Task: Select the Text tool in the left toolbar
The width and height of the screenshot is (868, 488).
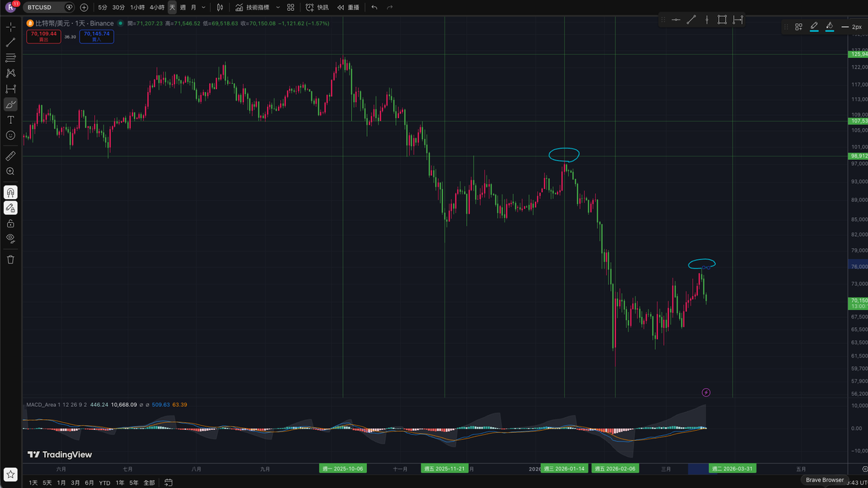Action: tap(10, 120)
